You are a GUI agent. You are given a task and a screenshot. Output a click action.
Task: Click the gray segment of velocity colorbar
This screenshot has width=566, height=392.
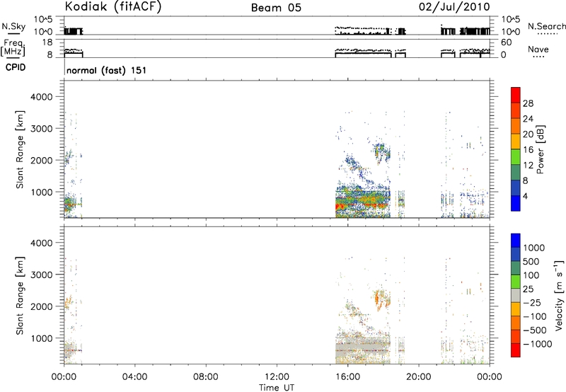[x=516, y=295]
